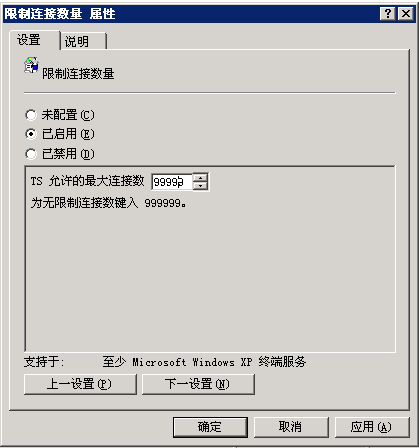Select the 未配置 radio option

[31, 115]
